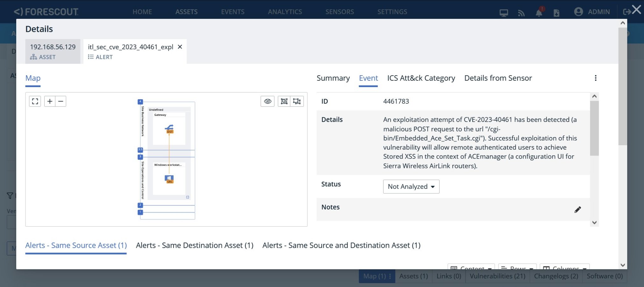This screenshot has height=287, width=644.
Task: Click the RSS feed icon in header
Action: point(521,13)
